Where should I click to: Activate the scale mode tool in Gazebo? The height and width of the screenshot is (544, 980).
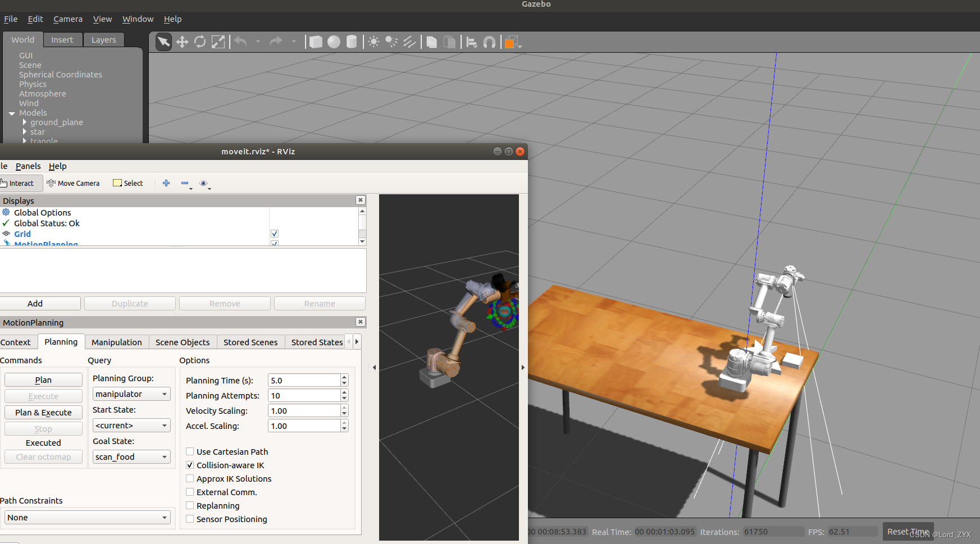(218, 42)
